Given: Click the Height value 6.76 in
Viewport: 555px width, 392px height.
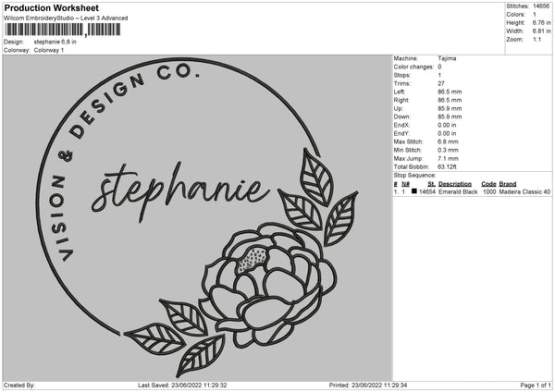Looking at the screenshot, I should [541, 22].
